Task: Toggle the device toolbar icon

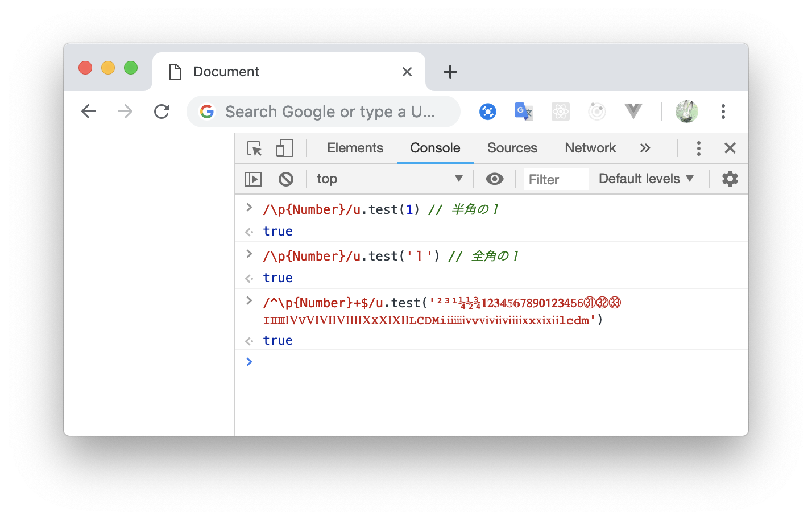Action: coord(284,148)
